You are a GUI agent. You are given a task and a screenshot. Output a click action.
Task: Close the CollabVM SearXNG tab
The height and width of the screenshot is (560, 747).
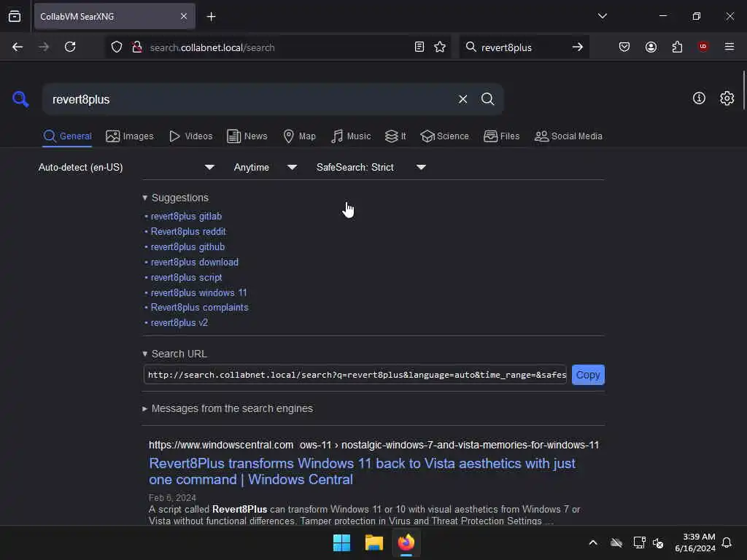184,16
